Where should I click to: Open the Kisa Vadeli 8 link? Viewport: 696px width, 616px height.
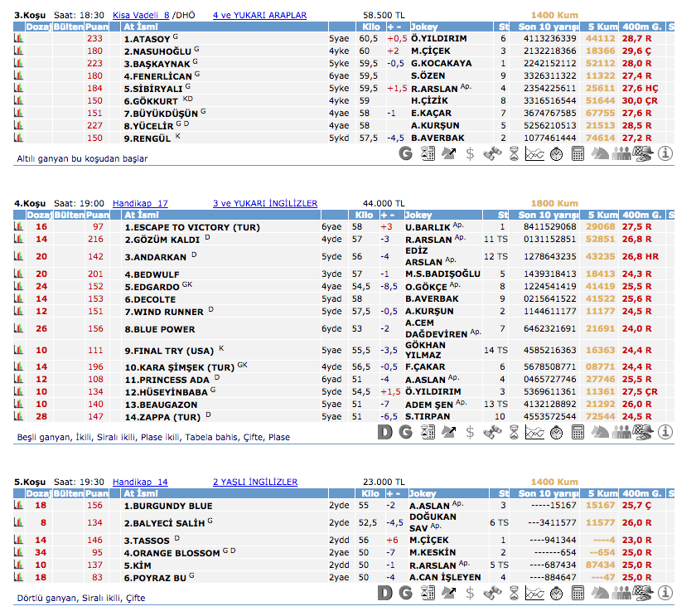click(140, 15)
